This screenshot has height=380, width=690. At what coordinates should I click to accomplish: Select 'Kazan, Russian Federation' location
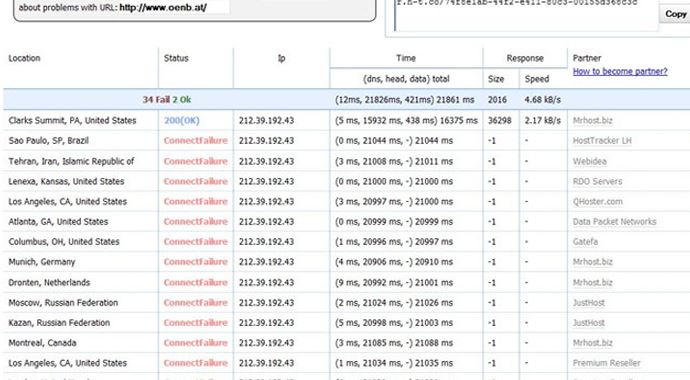(x=59, y=323)
